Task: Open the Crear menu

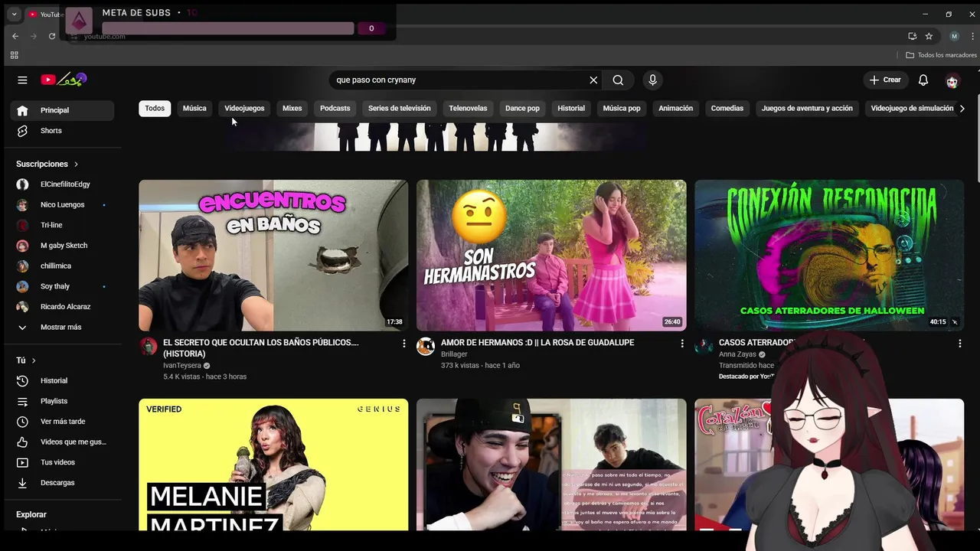Action: coord(885,80)
